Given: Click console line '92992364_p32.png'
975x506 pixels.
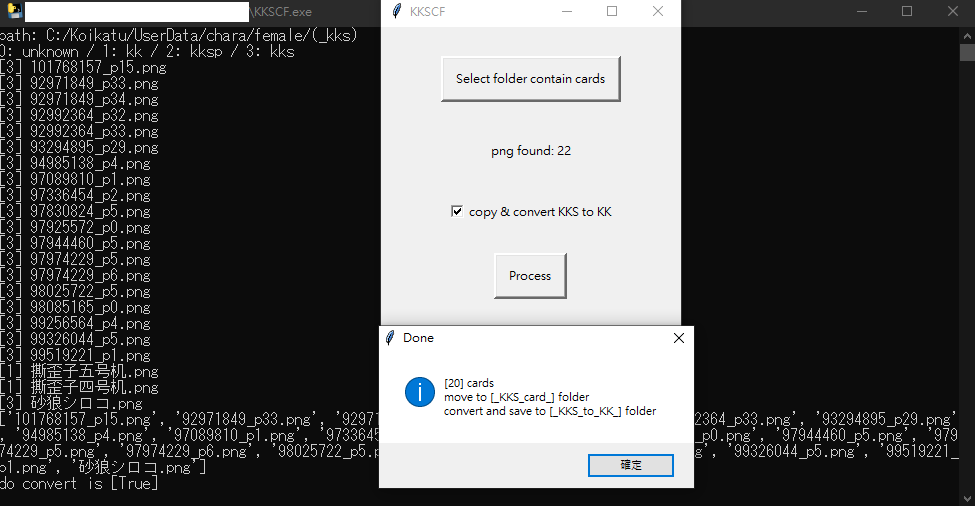Looking at the screenshot, I should pos(95,116).
